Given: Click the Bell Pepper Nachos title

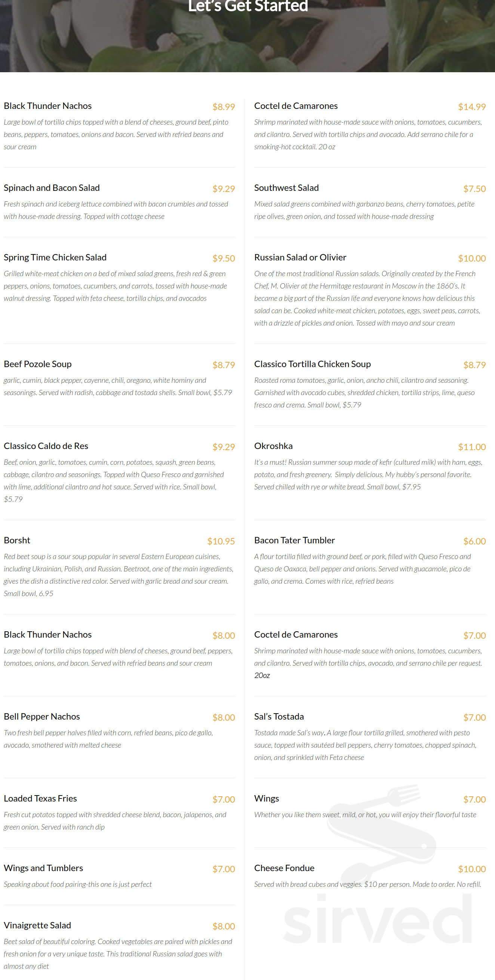Looking at the screenshot, I should click(42, 716).
